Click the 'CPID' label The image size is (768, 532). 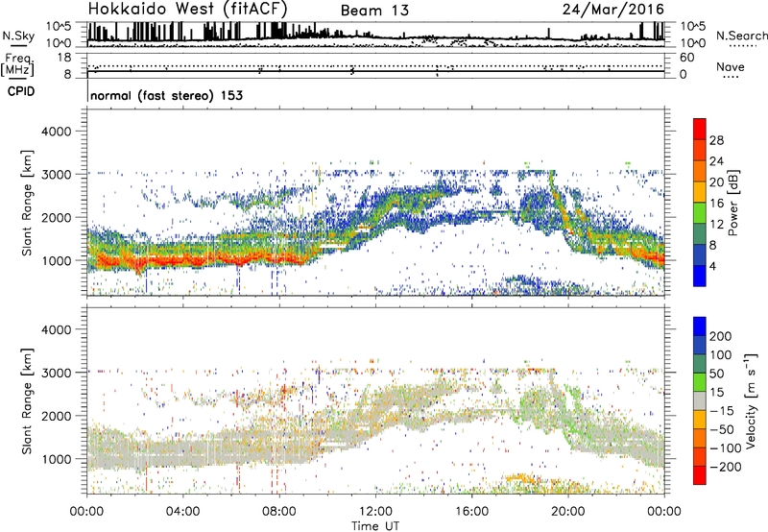(x=21, y=91)
